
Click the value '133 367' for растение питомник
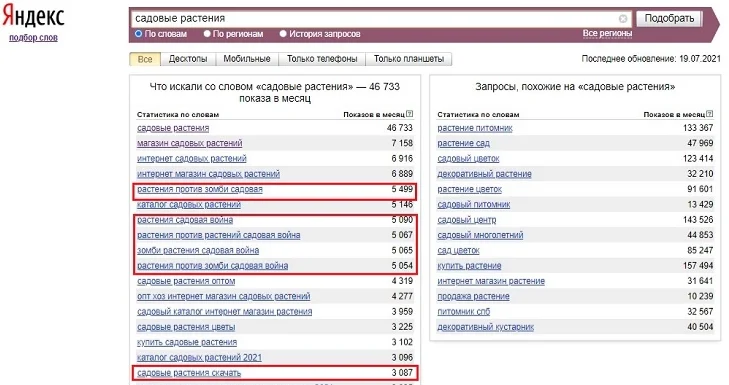(698, 128)
